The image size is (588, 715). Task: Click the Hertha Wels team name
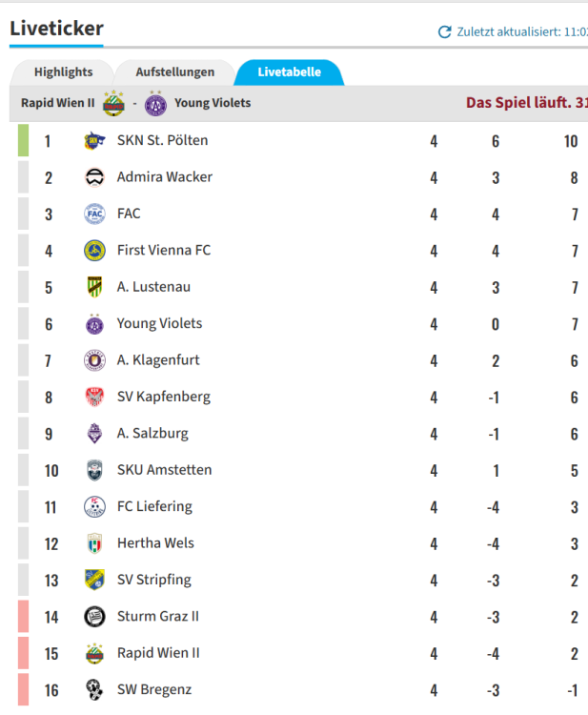click(x=155, y=543)
